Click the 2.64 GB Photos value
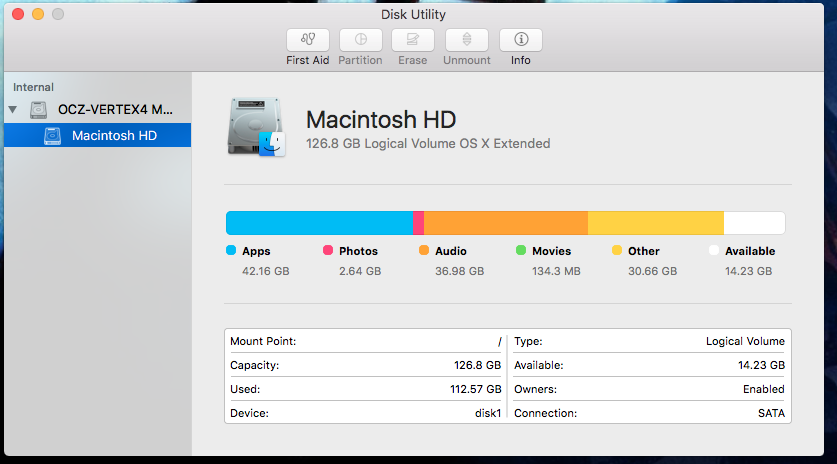 360,271
